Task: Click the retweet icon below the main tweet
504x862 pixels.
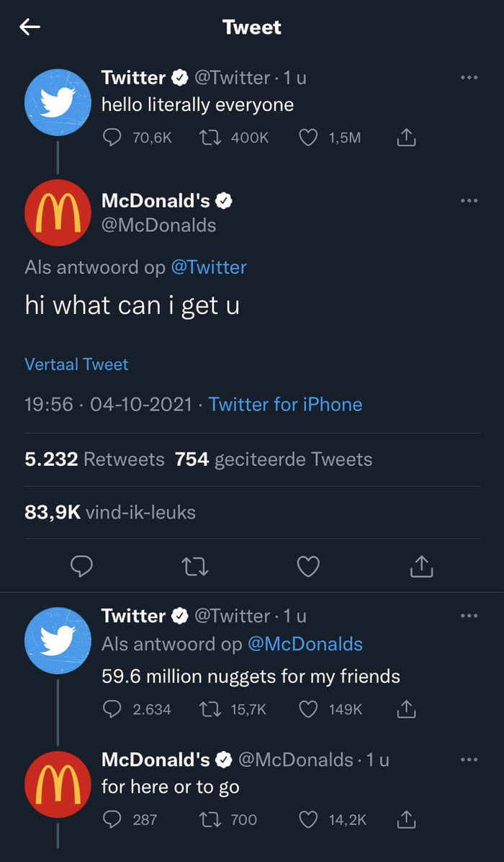Action: (194, 567)
